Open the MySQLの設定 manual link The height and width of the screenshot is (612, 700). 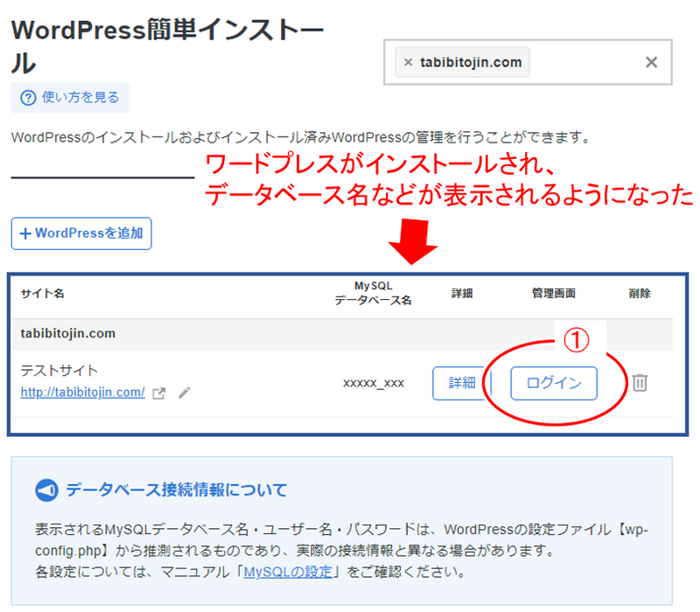tap(288, 572)
